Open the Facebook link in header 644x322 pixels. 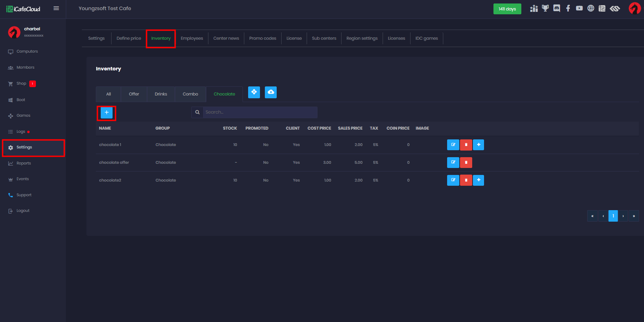568,8
